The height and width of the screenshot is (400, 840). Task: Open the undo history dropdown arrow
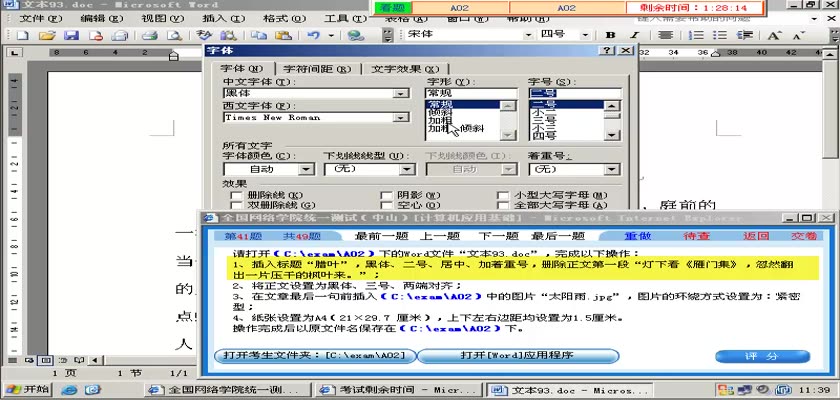331,35
